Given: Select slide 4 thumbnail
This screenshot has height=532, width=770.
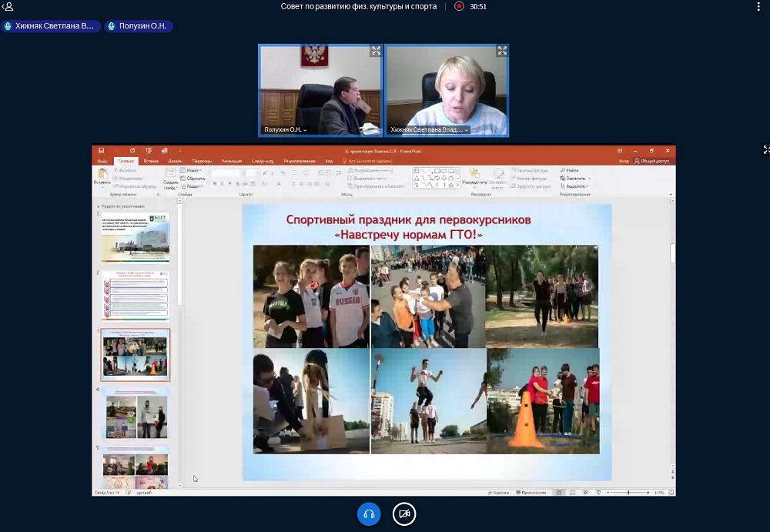Looking at the screenshot, I should click(x=136, y=413).
